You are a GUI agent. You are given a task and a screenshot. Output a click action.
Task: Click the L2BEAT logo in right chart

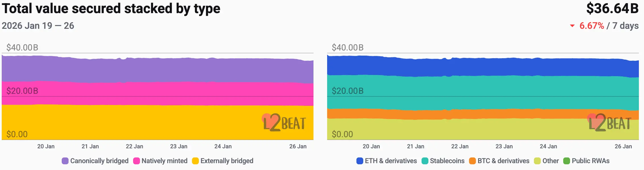(x=609, y=123)
